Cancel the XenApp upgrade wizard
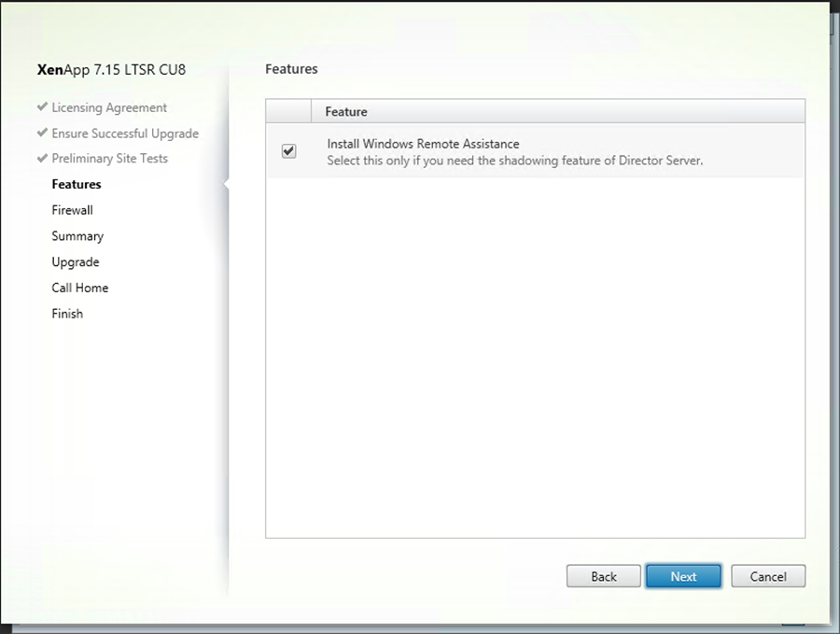840x634 pixels. [x=768, y=576]
